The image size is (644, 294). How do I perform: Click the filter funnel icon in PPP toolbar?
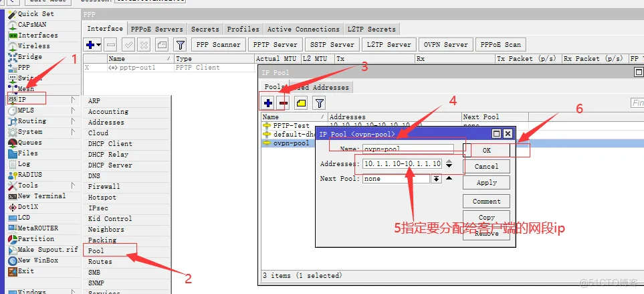[180, 45]
